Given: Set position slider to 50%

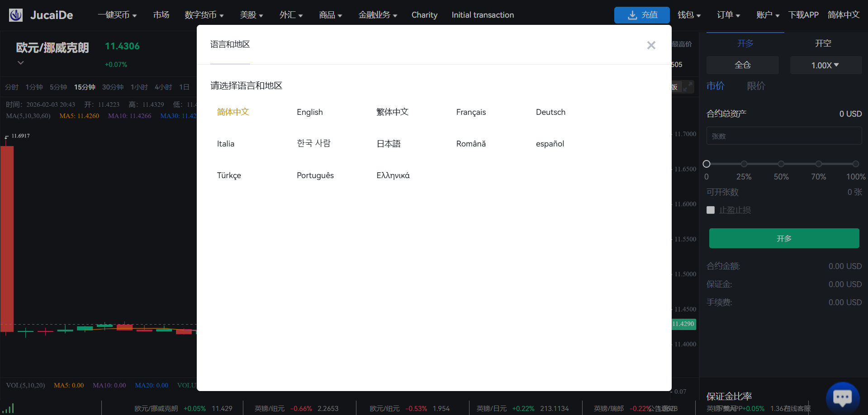Looking at the screenshot, I should pos(781,164).
